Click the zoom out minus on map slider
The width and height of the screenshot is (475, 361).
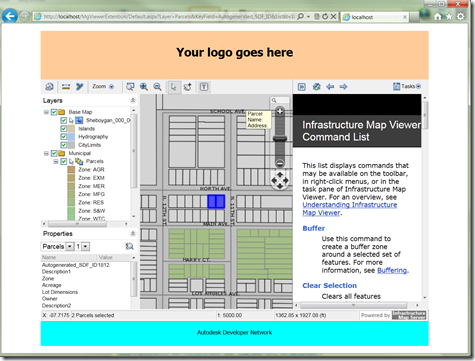(280, 163)
